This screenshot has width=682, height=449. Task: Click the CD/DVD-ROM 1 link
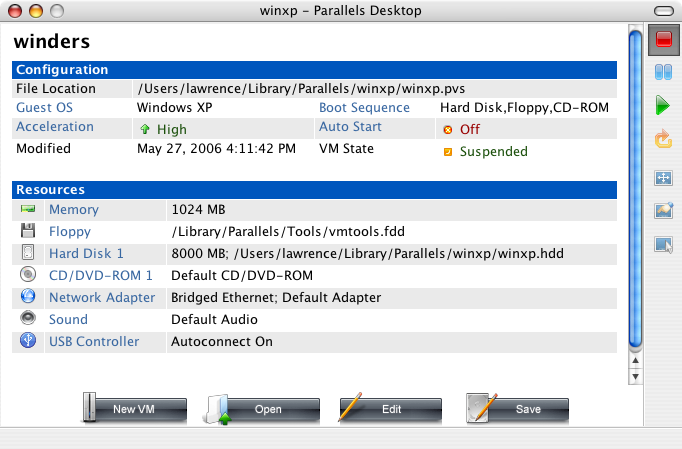(x=101, y=275)
